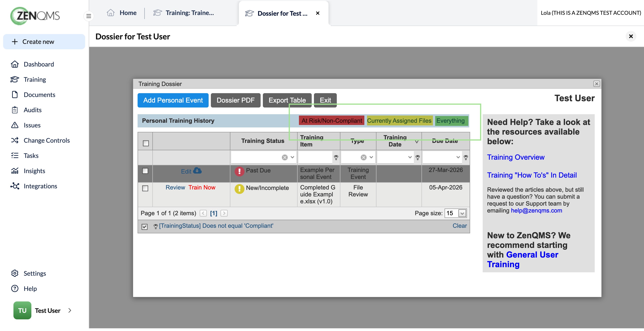Image resolution: width=644 pixels, height=331 pixels.
Task: Open the Insights chart icon
Action: 15,171
